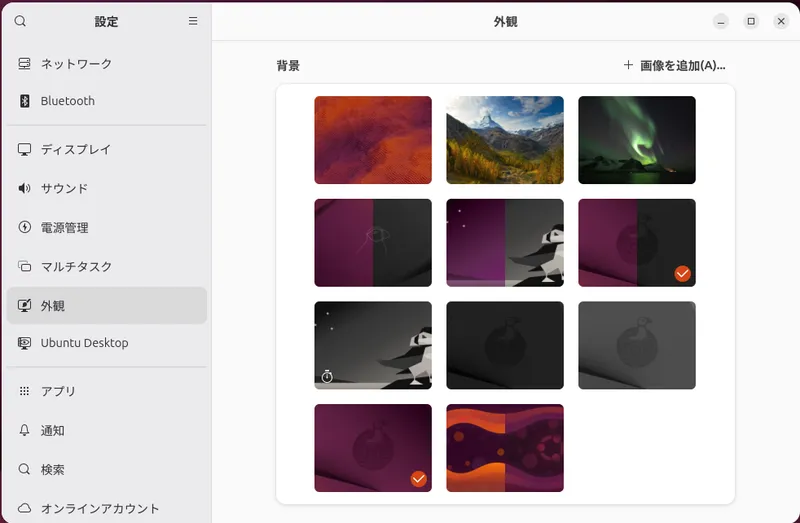Click the オンラインアカウント cloud icon
800x523 pixels.
click(24, 508)
